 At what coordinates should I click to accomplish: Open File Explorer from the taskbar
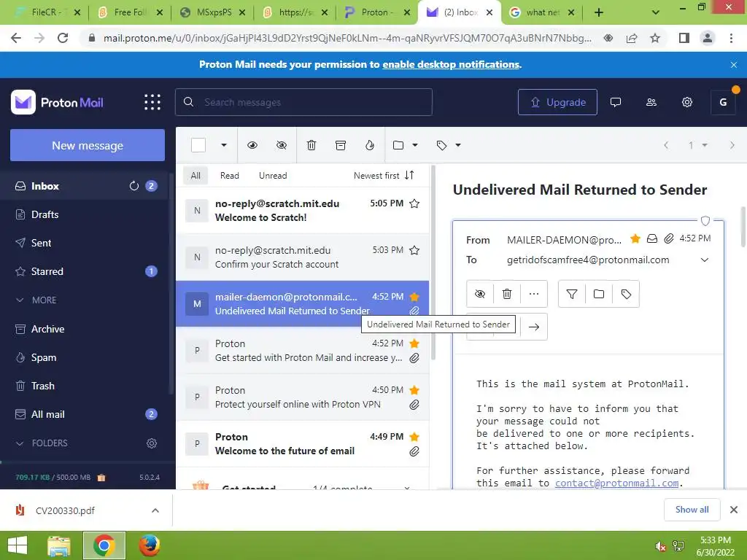59,545
